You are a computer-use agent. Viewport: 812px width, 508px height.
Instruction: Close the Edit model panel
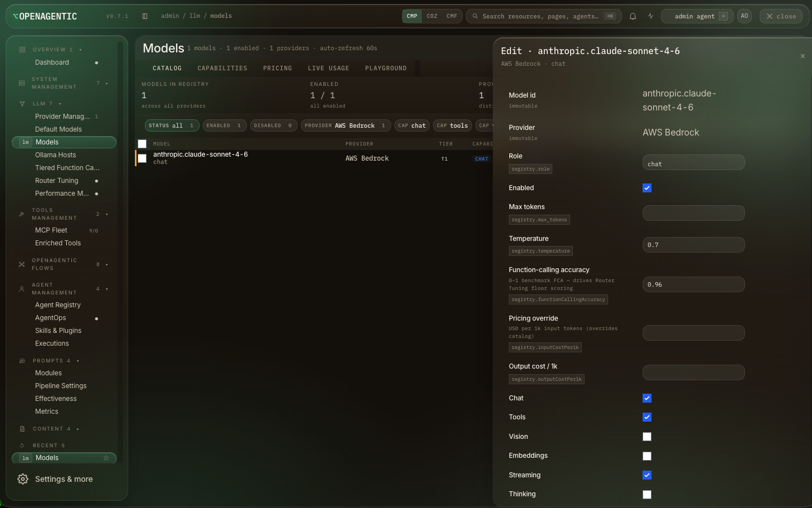tap(803, 56)
